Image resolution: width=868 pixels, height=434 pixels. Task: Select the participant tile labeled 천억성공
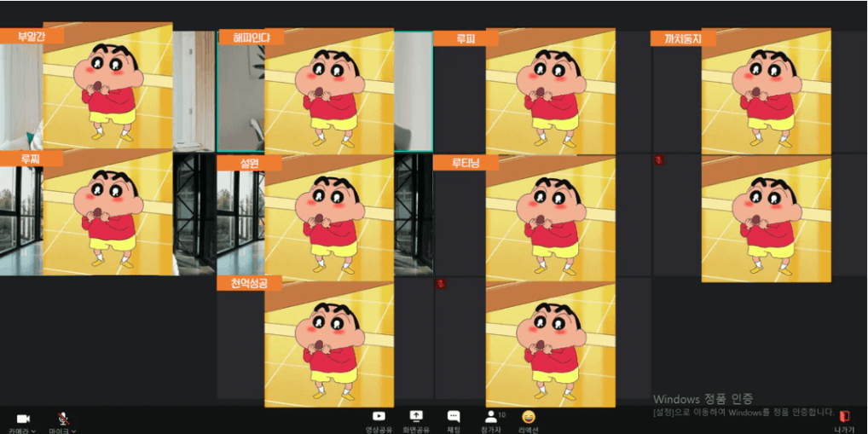(324, 339)
